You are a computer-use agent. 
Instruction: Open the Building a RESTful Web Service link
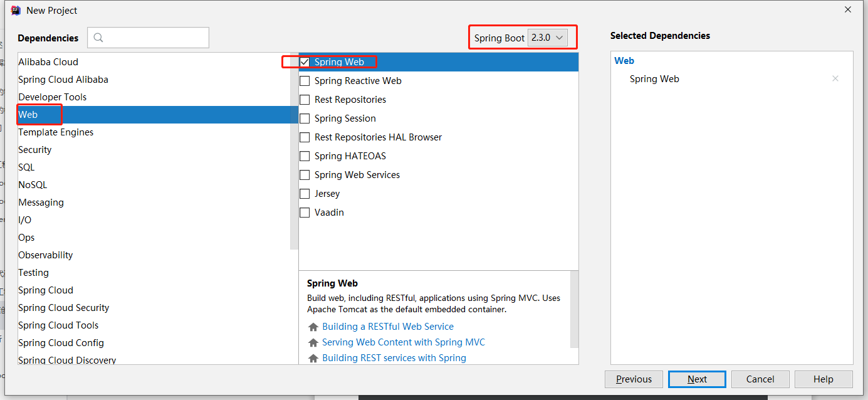[x=387, y=327]
